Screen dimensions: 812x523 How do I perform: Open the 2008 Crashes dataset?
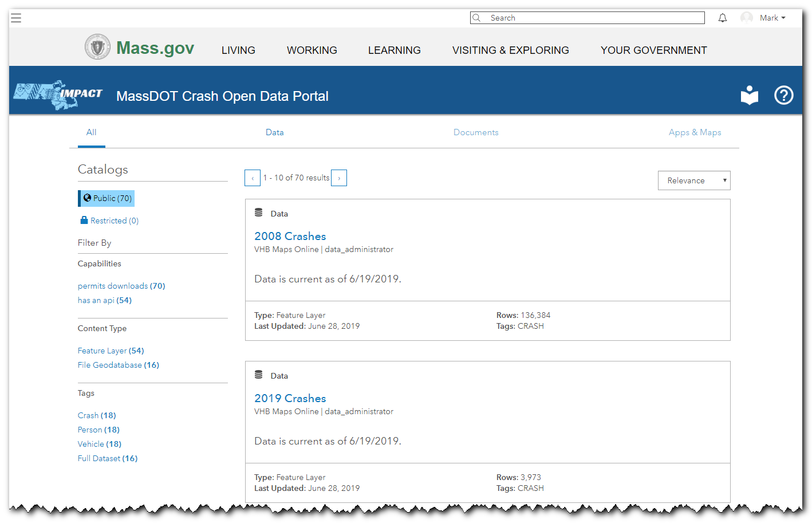coord(290,236)
